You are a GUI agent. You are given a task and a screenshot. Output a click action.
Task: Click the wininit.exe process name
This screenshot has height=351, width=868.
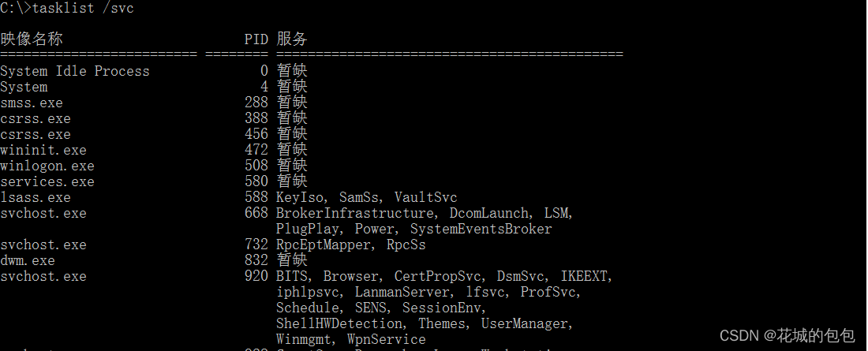coord(43,150)
